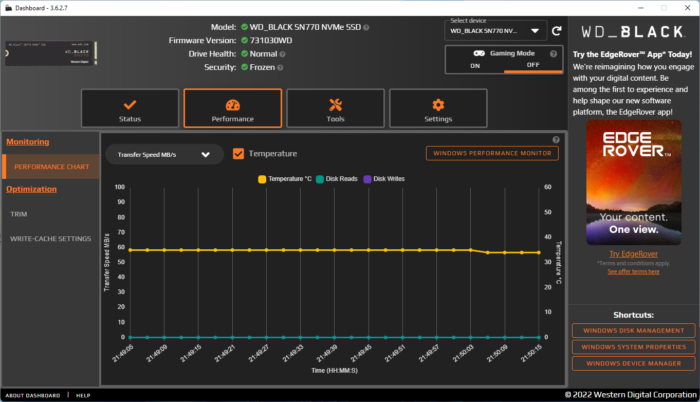Viewport: 700px width, 402px height.
Task: Click the refresh device list icon
Action: tap(555, 31)
